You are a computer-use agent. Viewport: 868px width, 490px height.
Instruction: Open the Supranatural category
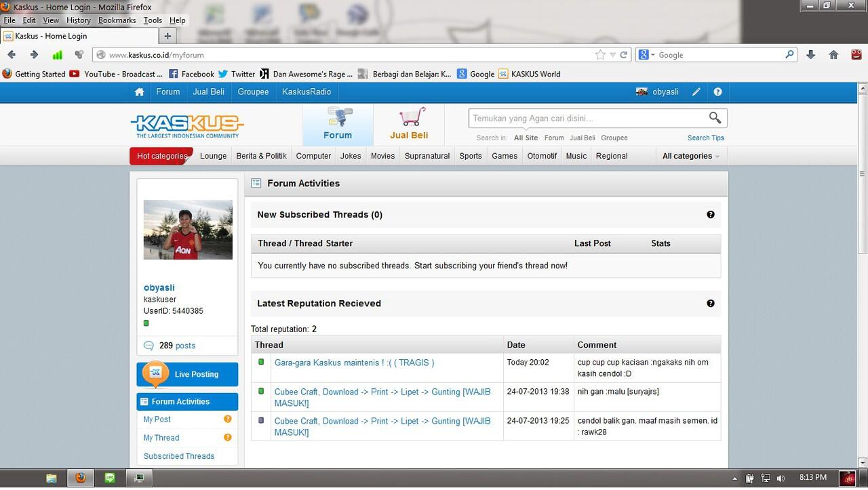pos(427,156)
